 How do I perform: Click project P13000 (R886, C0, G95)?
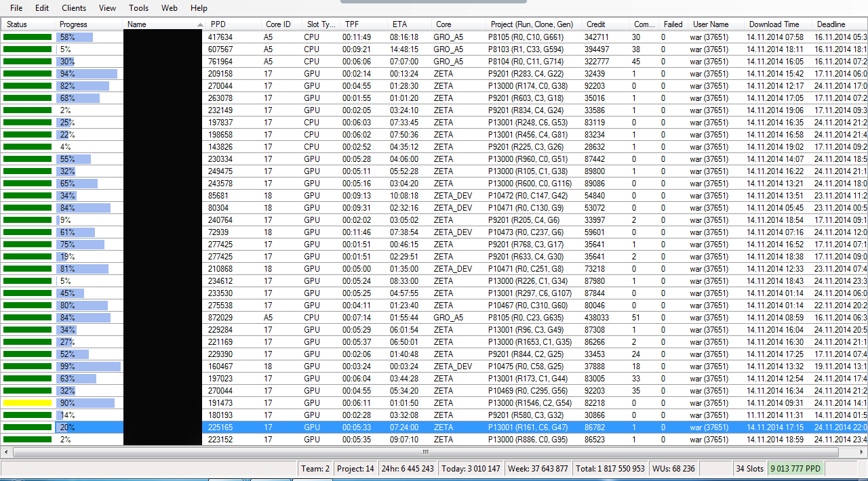coord(528,440)
